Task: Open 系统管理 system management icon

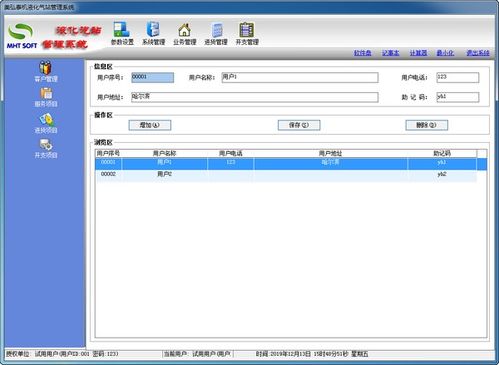Action: [x=153, y=33]
